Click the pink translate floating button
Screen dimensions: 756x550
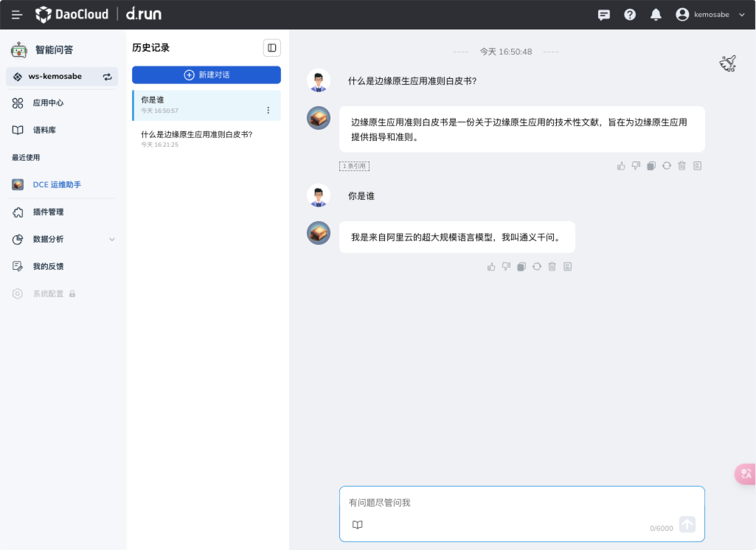coord(746,474)
